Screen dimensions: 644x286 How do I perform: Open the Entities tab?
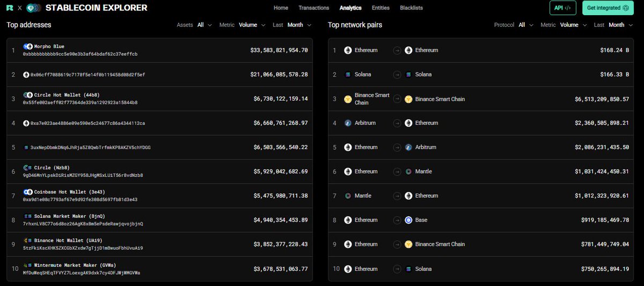(x=380, y=8)
